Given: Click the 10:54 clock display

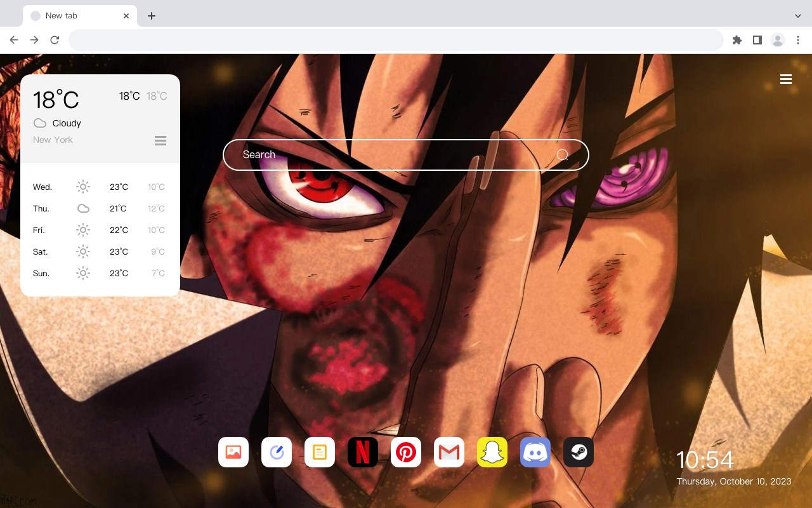Looking at the screenshot, I should [705, 460].
